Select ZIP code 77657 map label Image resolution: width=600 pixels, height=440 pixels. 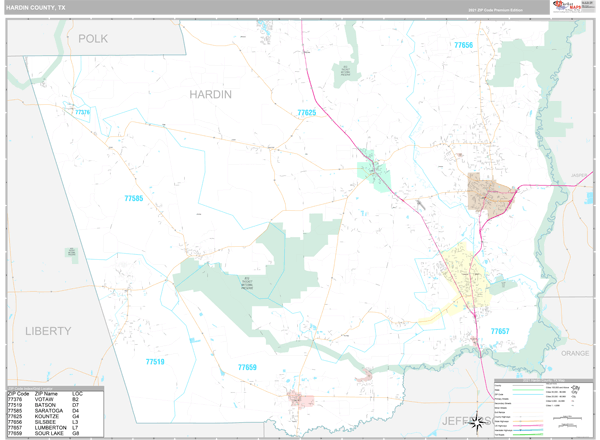(500, 330)
